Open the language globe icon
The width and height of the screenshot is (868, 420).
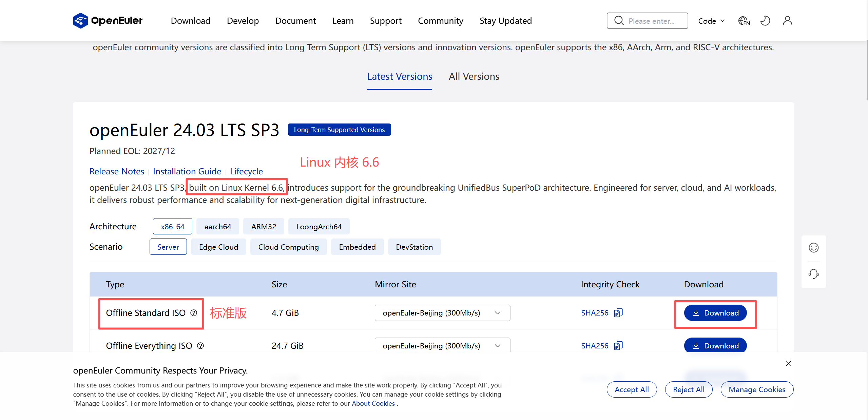coord(744,21)
